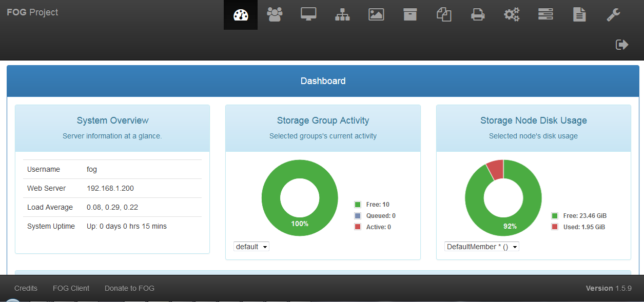Image resolution: width=644 pixels, height=302 pixels.
Task: Open the Services gears icon
Action: coord(512,15)
